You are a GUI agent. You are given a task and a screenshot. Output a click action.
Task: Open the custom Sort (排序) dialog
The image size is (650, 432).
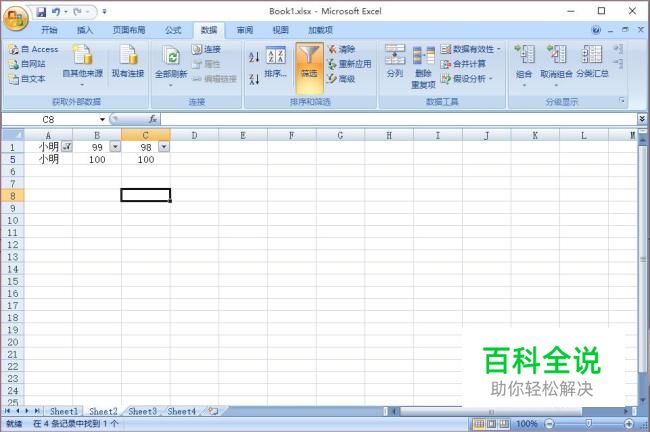[x=276, y=63]
